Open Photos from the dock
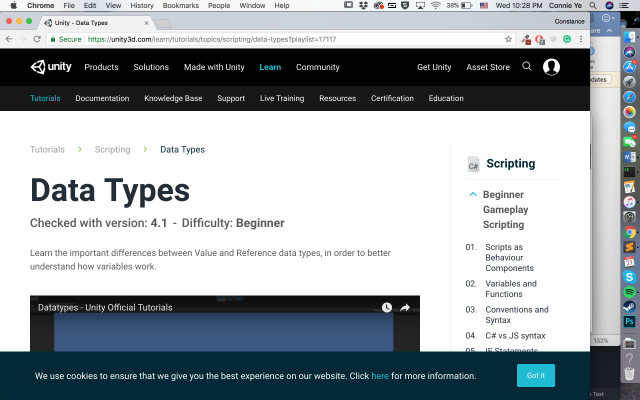640x400 pixels. (629, 112)
